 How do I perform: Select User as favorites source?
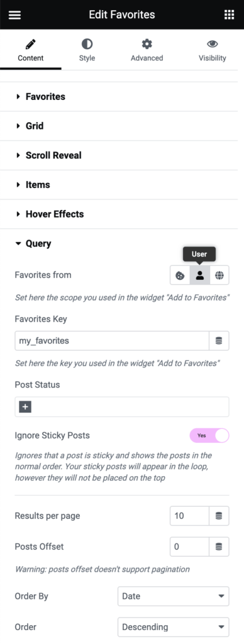[x=199, y=275]
